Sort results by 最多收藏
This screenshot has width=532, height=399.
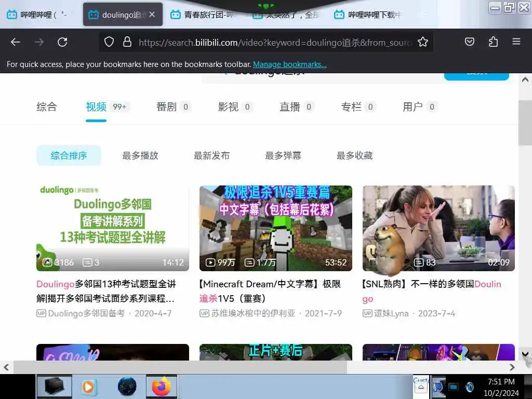(x=354, y=155)
